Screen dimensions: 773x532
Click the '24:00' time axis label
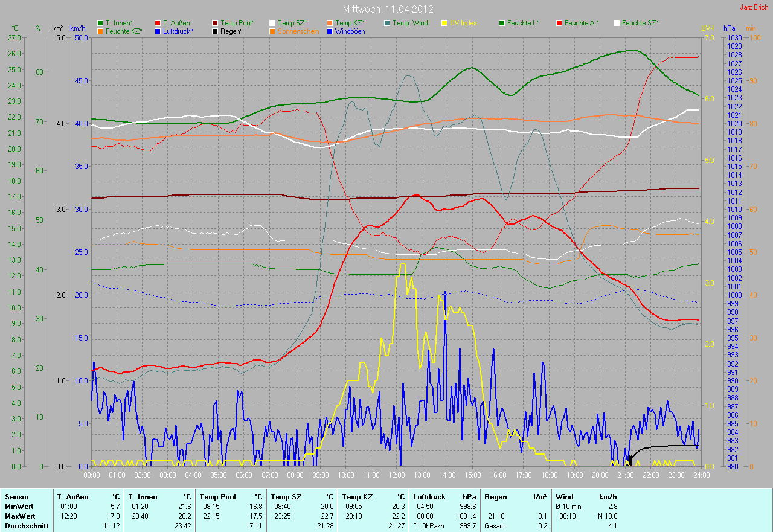click(x=701, y=475)
